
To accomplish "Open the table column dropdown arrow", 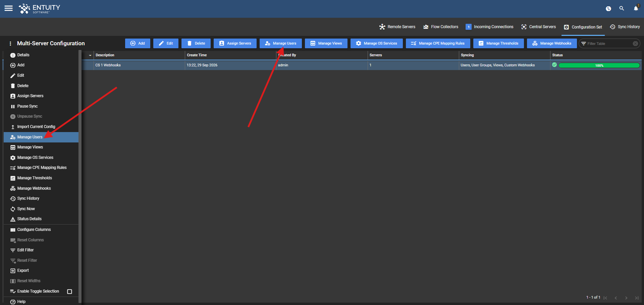I will click(x=90, y=55).
